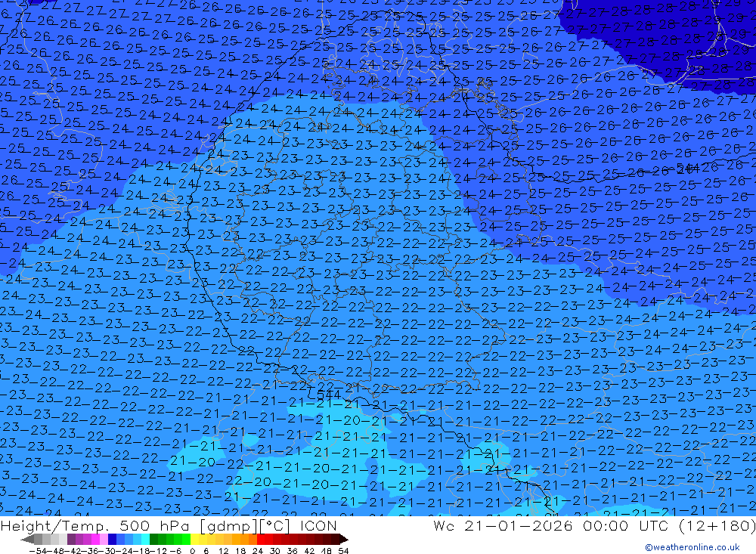Click the [°C] unit label in the title

pos(276,525)
